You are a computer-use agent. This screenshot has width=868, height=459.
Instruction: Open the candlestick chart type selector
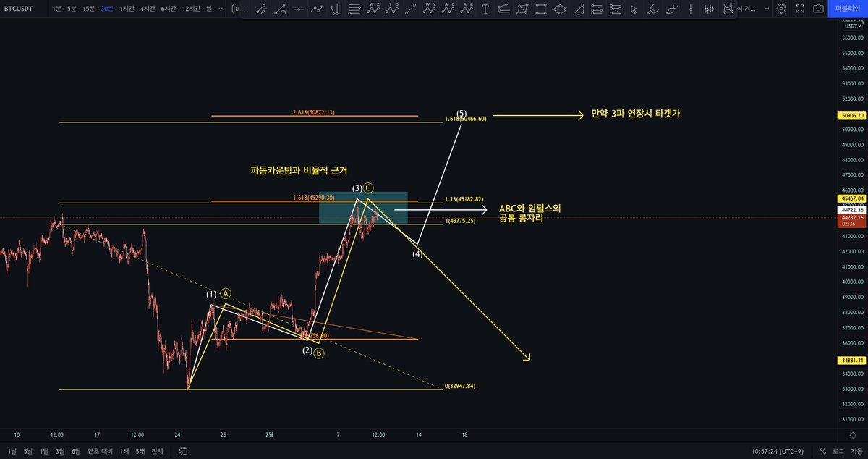click(235, 9)
